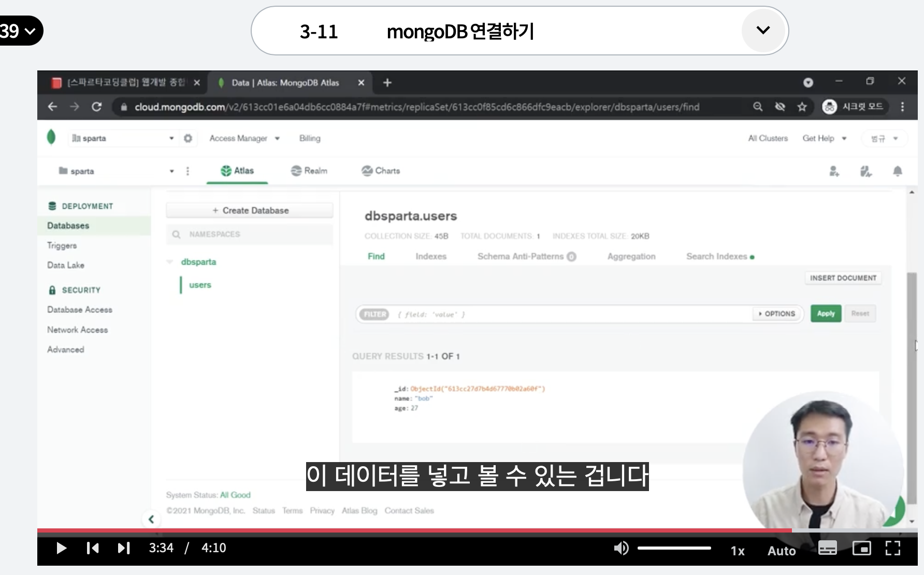
Task: Go forward in the browser
Action: pos(75,107)
